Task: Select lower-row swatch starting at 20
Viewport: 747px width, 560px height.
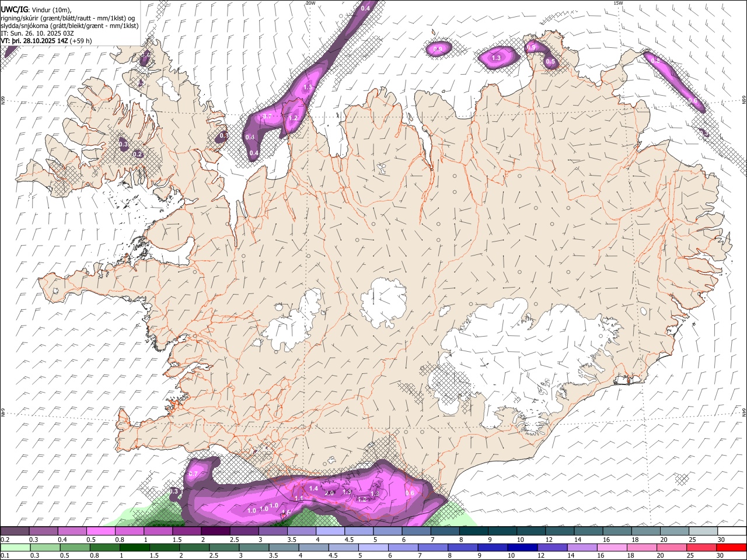Action: coord(671,547)
